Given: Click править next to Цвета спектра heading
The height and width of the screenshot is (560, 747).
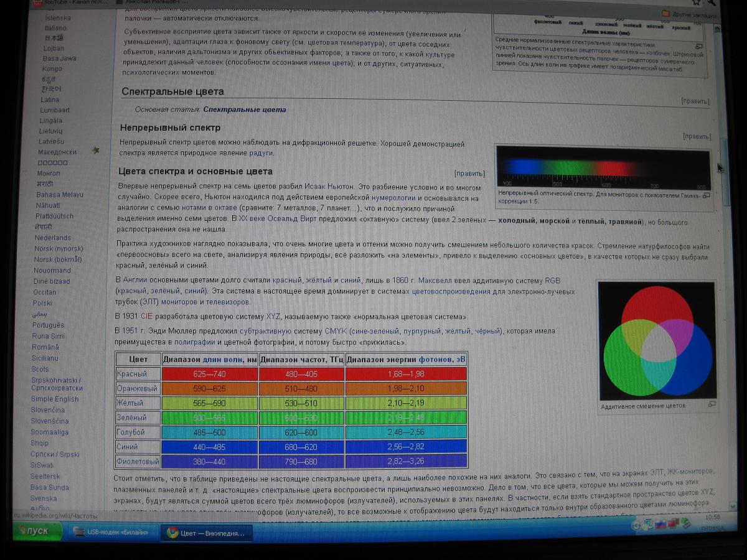Looking at the screenshot, I should [469, 174].
